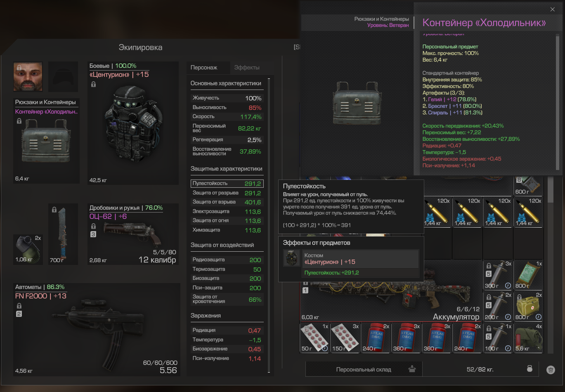This screenshot has height=392, width=565.
Task: Select the Регенерация stat row
Action: point(227,139)
